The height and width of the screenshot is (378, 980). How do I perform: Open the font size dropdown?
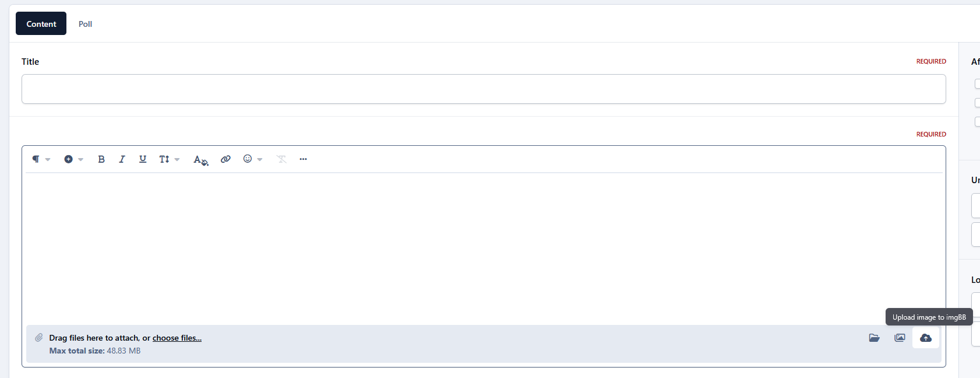pos(169,159)
